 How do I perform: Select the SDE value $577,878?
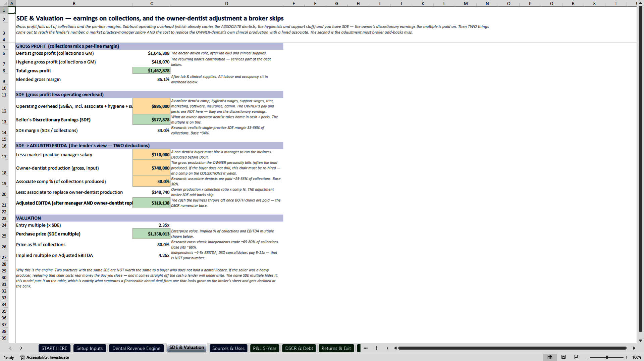coord(152,119)
